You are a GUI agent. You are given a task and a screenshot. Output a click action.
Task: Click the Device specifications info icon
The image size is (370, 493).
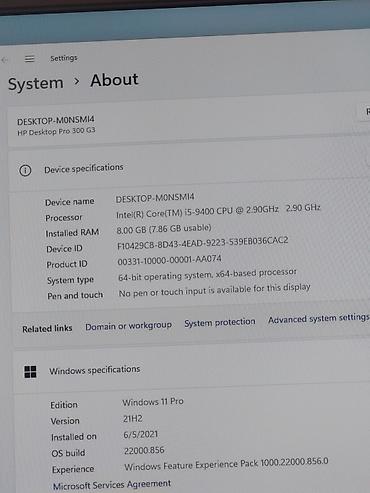[x=25, y=170]
